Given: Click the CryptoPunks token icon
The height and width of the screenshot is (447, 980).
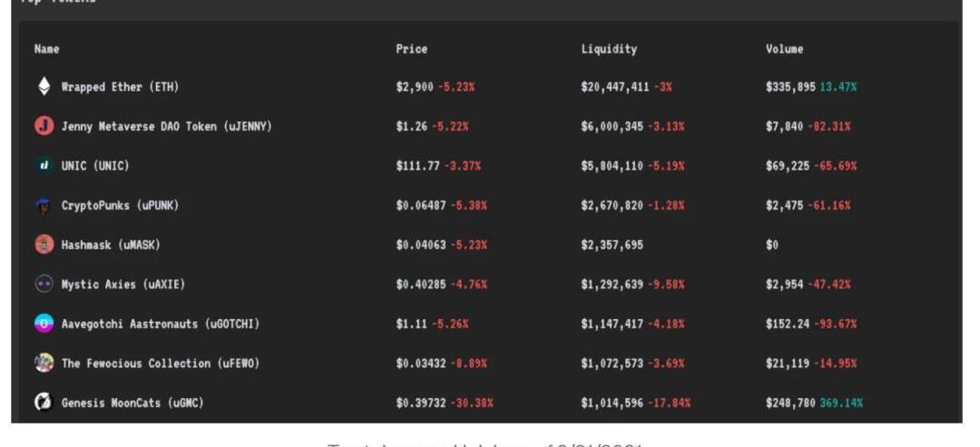Looking at the screenshot, I should [x=44, y=206].
